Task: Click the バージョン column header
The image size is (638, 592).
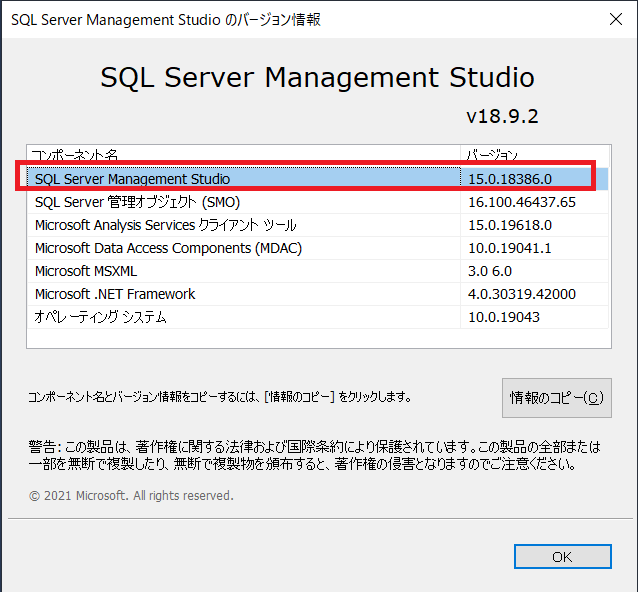Action: coord(535,155)
